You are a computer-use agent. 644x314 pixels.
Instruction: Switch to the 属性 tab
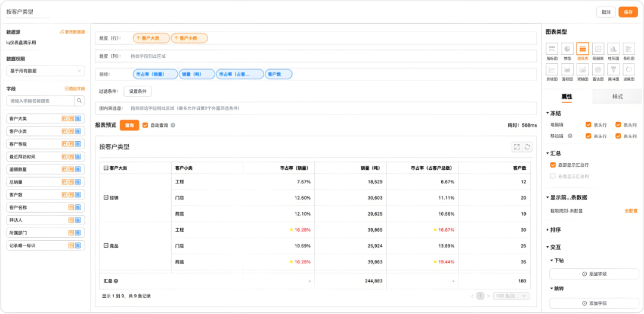click(567, 97)
